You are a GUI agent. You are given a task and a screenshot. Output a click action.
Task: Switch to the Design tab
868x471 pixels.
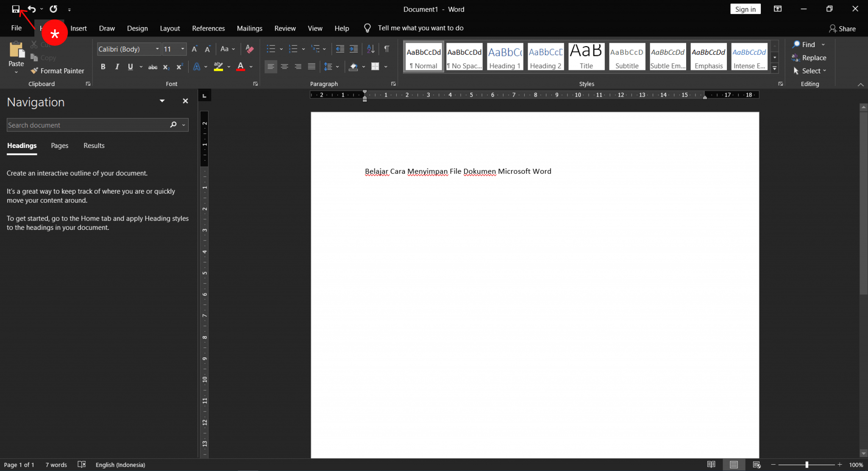(137, 28)
